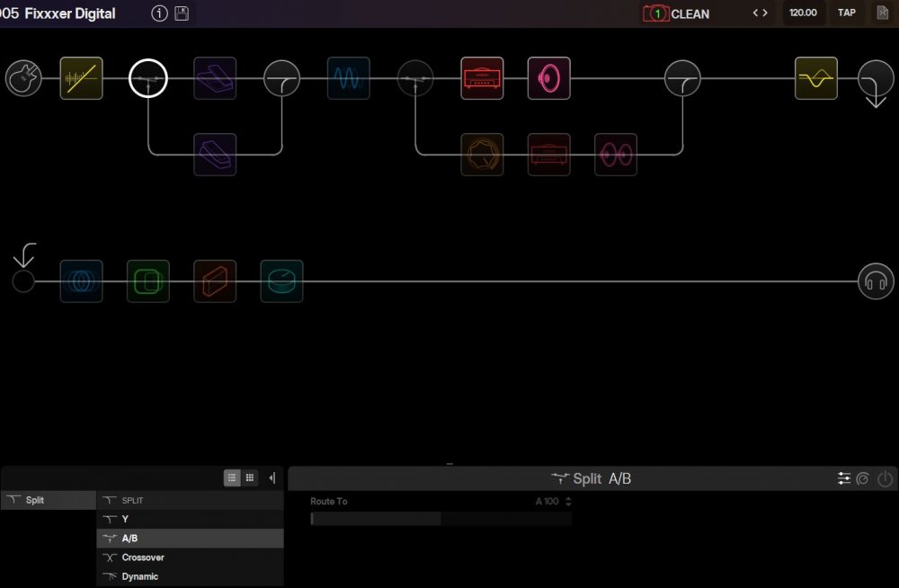The height and width of the screenshot is (588, 899).
Task: Go to the next snapshot with right arrow
Action: [x=765, y=13]
